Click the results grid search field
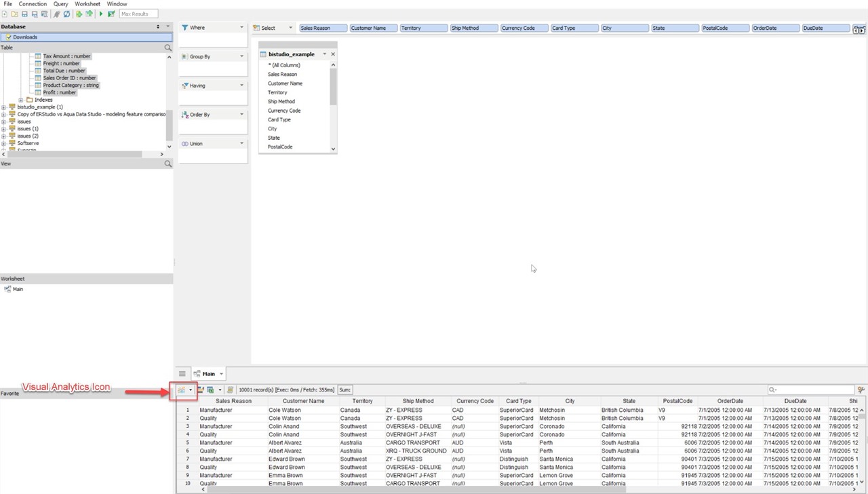868x494 pixels. [811, 390]
